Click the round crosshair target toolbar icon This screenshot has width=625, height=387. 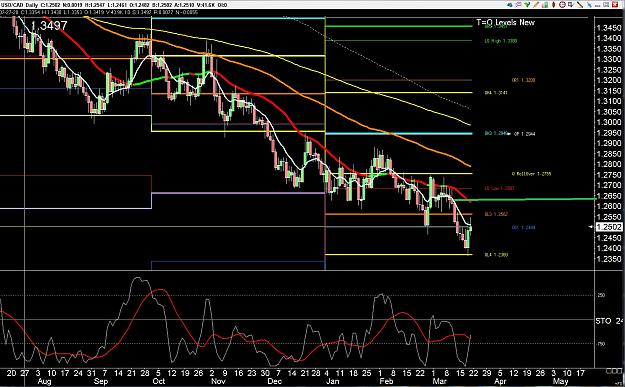[x=562, y=4]
